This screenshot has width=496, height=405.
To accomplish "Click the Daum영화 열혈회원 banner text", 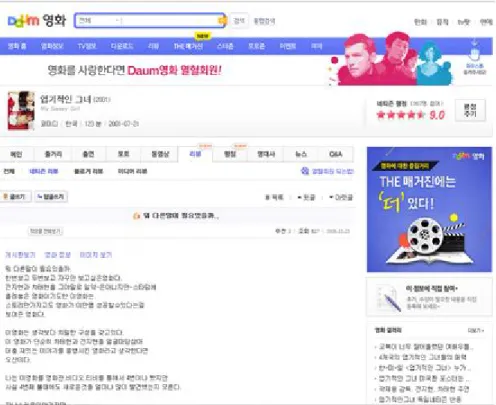I will click(135, 70).
